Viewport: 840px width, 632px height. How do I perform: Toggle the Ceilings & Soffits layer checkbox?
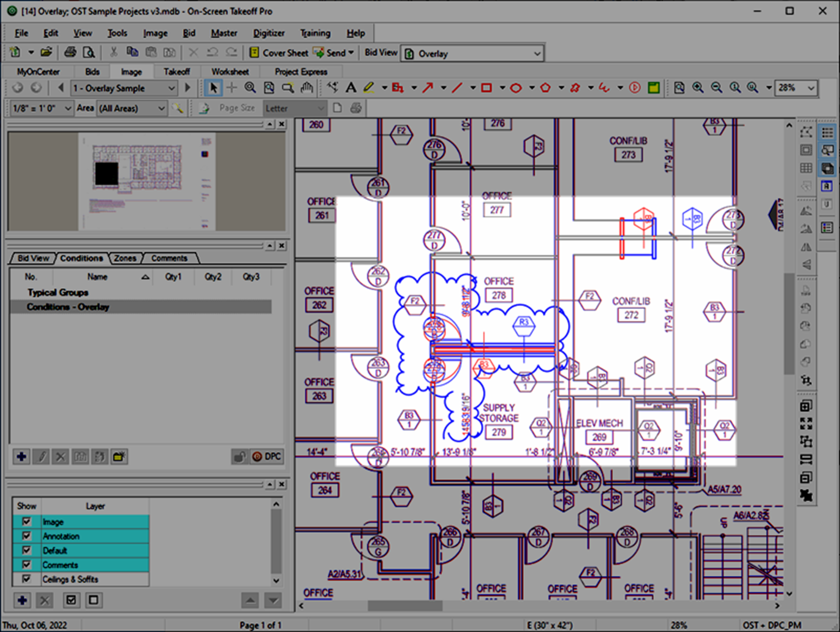click(x=26, y=579)
